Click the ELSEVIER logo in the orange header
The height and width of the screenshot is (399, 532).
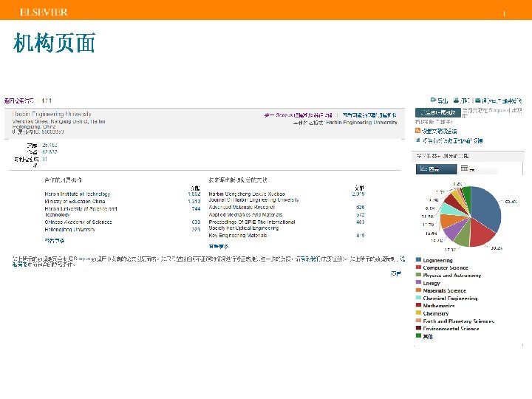[x=44, y=13]
